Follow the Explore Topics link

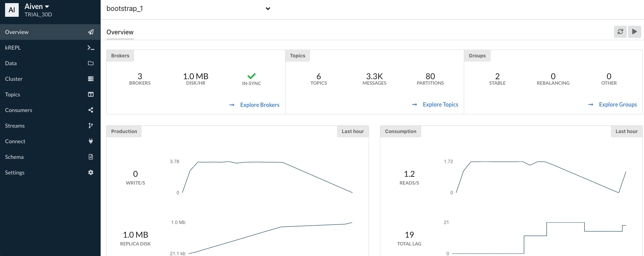tap(440, 105)
